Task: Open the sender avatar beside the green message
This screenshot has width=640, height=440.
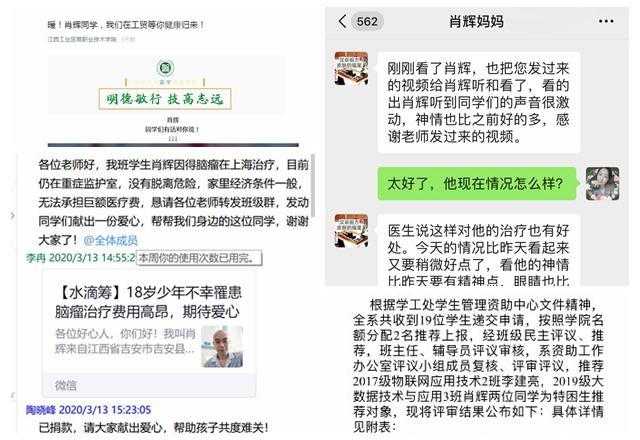Action: [602, 184]
